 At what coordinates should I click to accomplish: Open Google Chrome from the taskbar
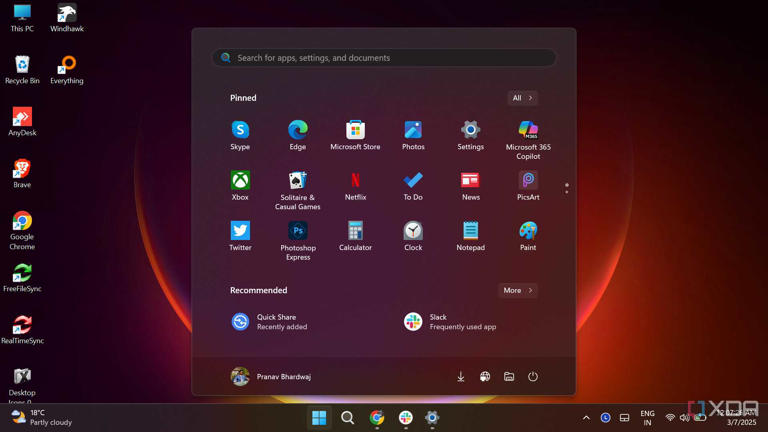(x=377, y=418)
